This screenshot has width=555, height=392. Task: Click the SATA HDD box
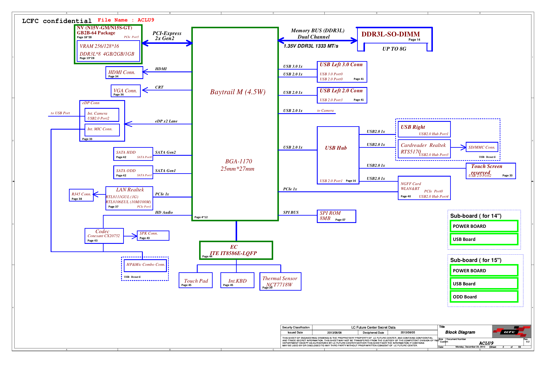coord(133,154)
